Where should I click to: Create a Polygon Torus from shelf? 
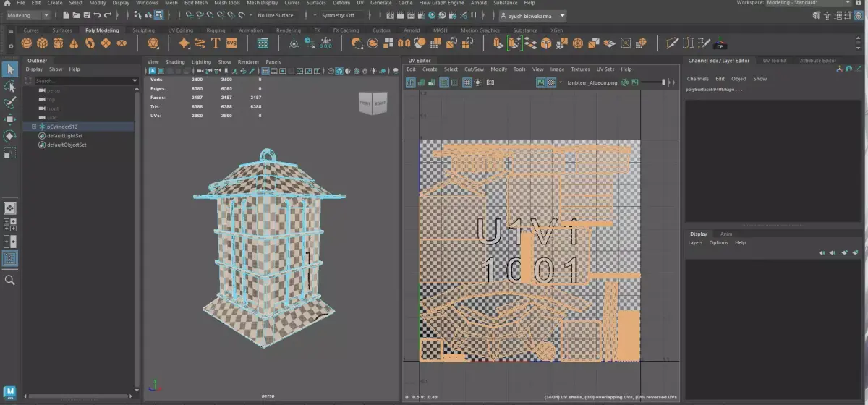[90, 43]
